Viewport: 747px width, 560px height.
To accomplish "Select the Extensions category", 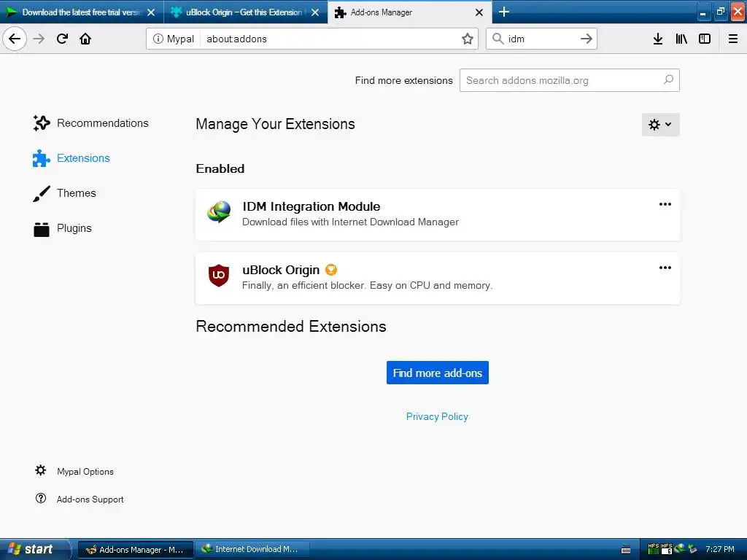I will (x=71, y=158).
